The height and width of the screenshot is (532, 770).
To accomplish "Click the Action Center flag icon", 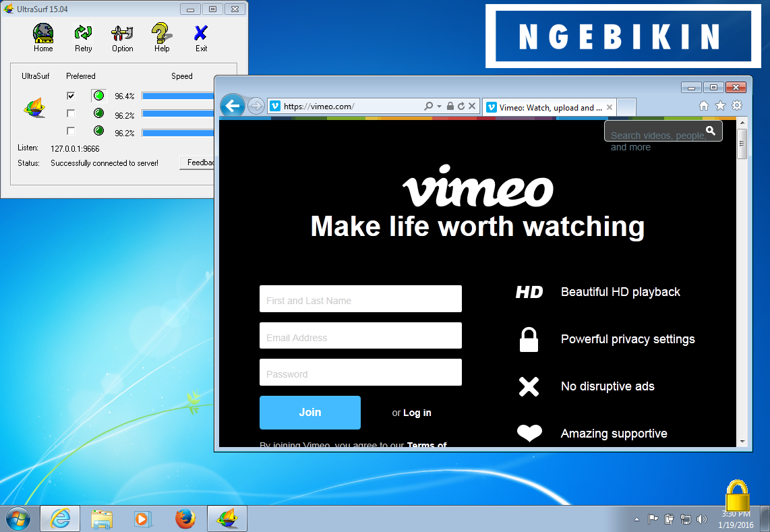I will 653,519.
